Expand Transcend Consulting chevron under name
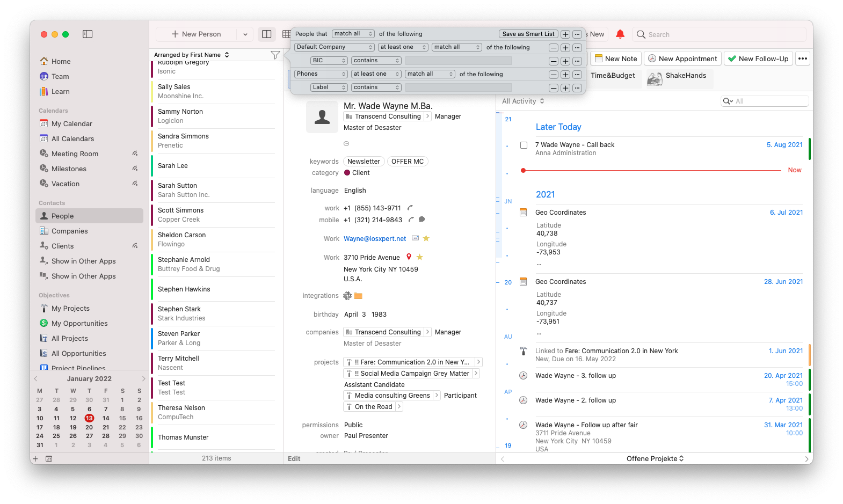Image resolution: width=843 pixels, height=504 pixels. [x=427, y=116]
